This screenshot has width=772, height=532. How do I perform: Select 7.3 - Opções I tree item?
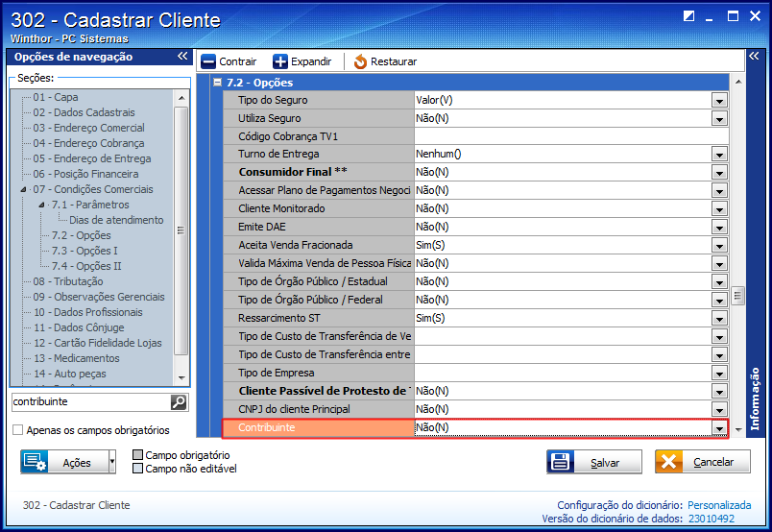click(x=84, y=251)
